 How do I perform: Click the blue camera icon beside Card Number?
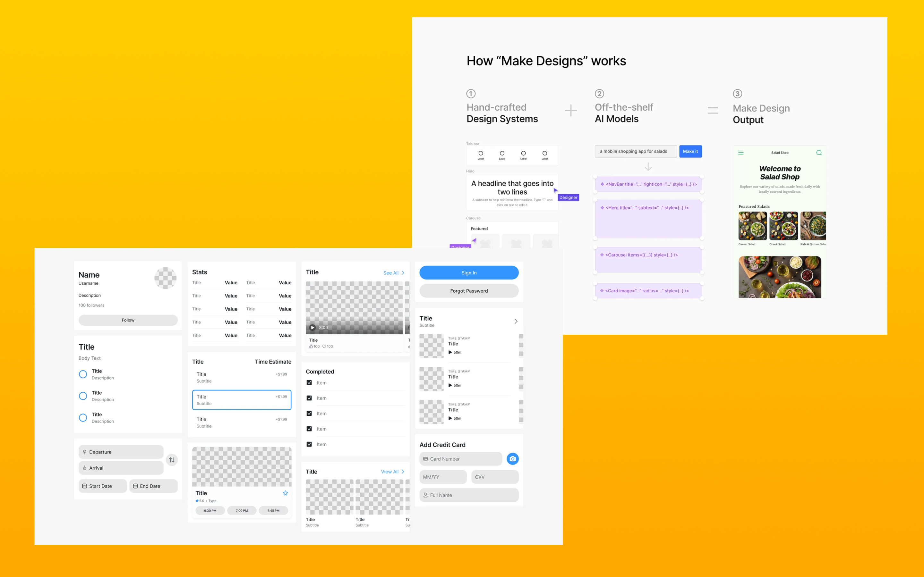512,459
